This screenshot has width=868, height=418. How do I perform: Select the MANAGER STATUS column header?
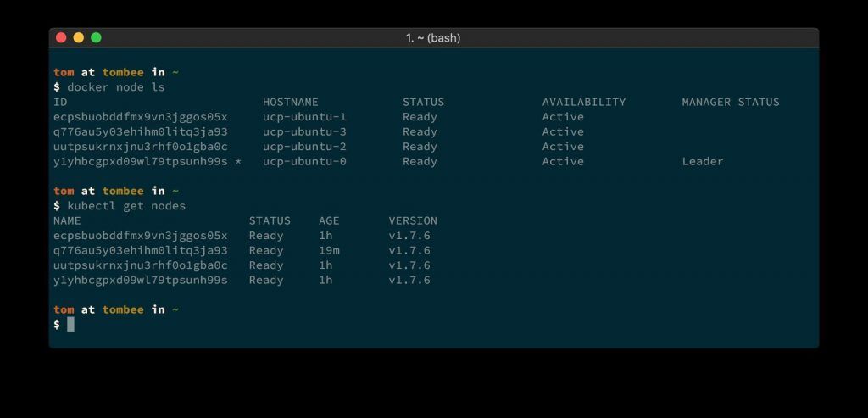(731, 103)
